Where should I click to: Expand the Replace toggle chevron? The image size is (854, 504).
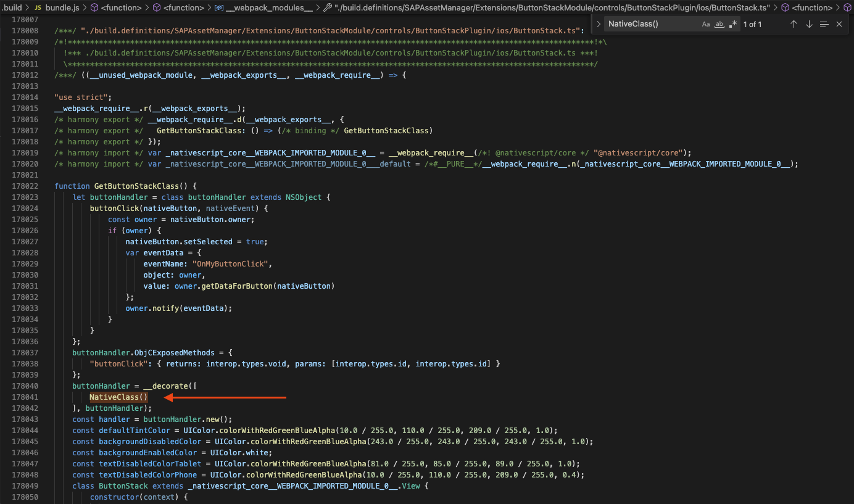click(599, 24)
